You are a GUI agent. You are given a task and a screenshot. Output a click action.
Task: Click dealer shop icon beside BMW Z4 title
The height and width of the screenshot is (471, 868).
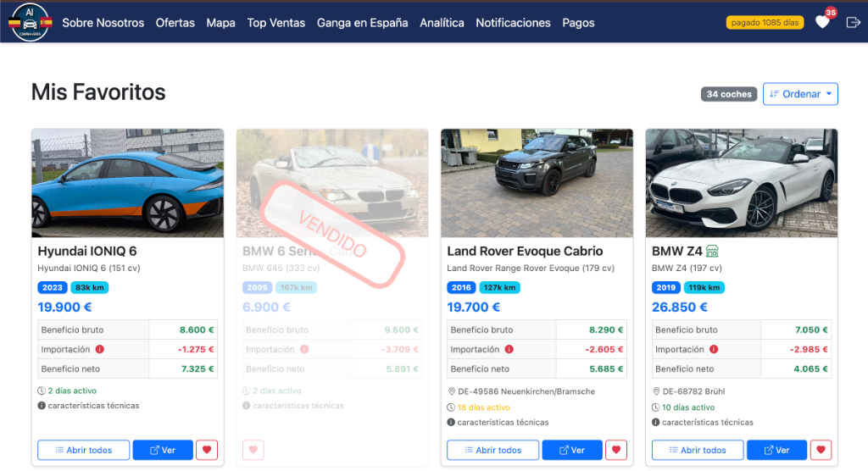(x=713, y=251)
